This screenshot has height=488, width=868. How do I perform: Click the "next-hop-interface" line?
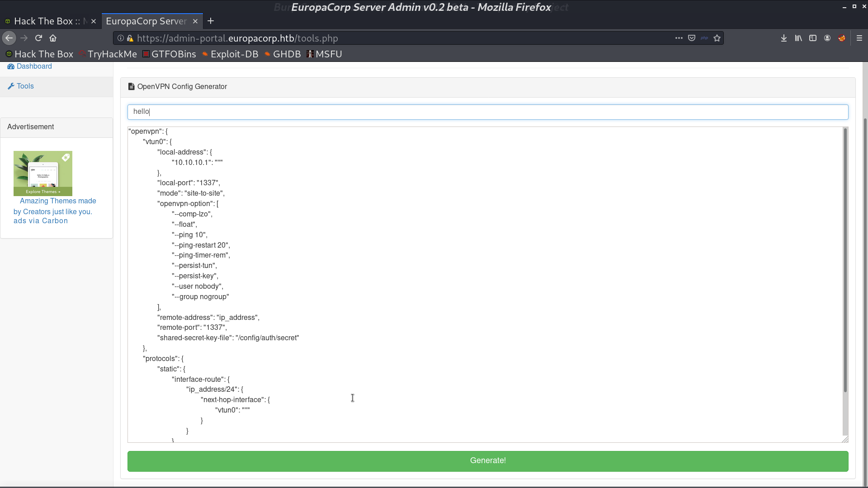(x=235, y=400)
